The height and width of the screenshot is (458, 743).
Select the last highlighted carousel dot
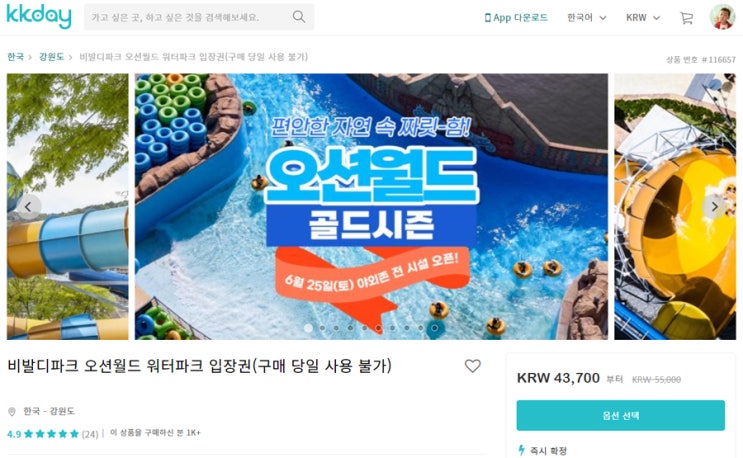click(434, 328)
